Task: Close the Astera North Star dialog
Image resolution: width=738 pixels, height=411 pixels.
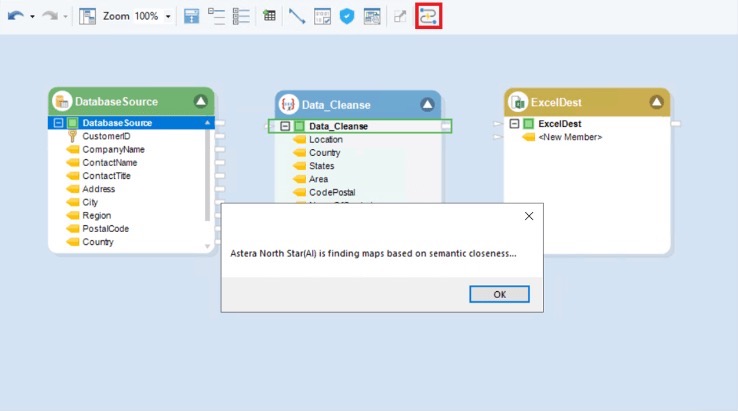Action: (529, 216)
